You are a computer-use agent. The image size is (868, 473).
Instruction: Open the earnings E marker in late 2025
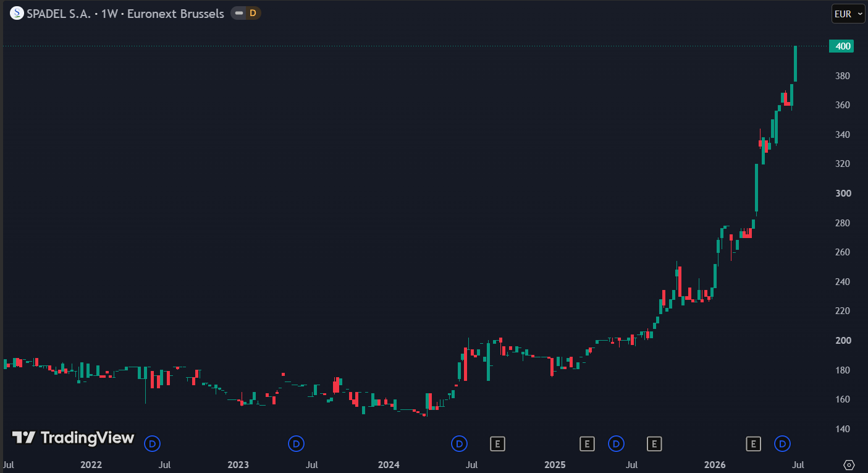(654, 443)
